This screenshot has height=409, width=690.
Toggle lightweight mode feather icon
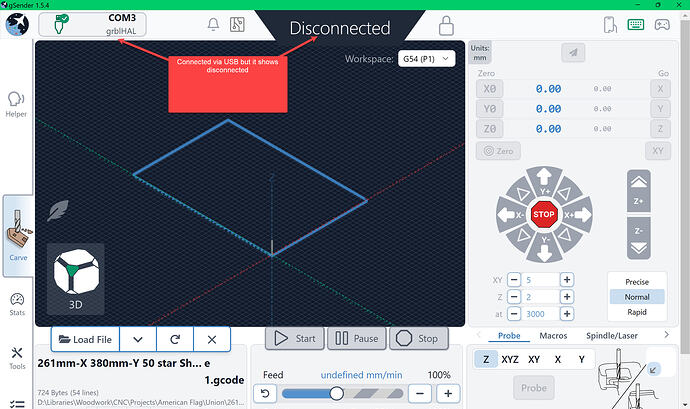tap(57, 211)
